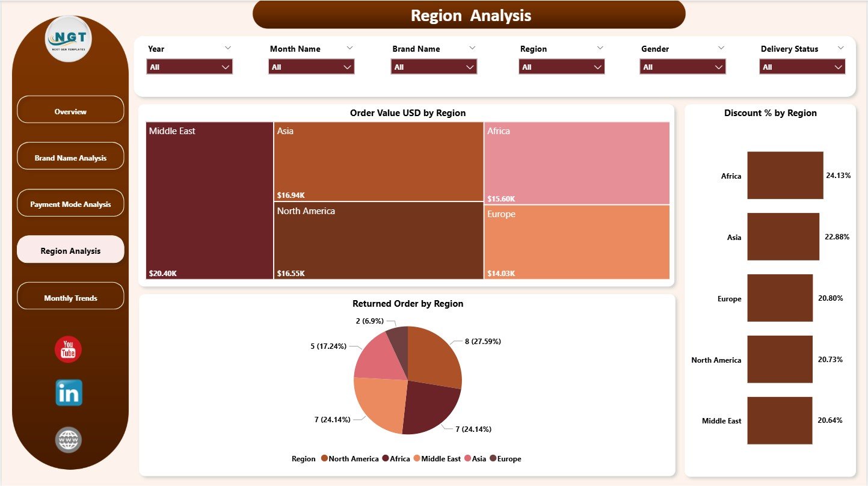Open the LinkedIn profile icon
The width and height of the screenshot is (868, 486).
(x=68, y=393)
